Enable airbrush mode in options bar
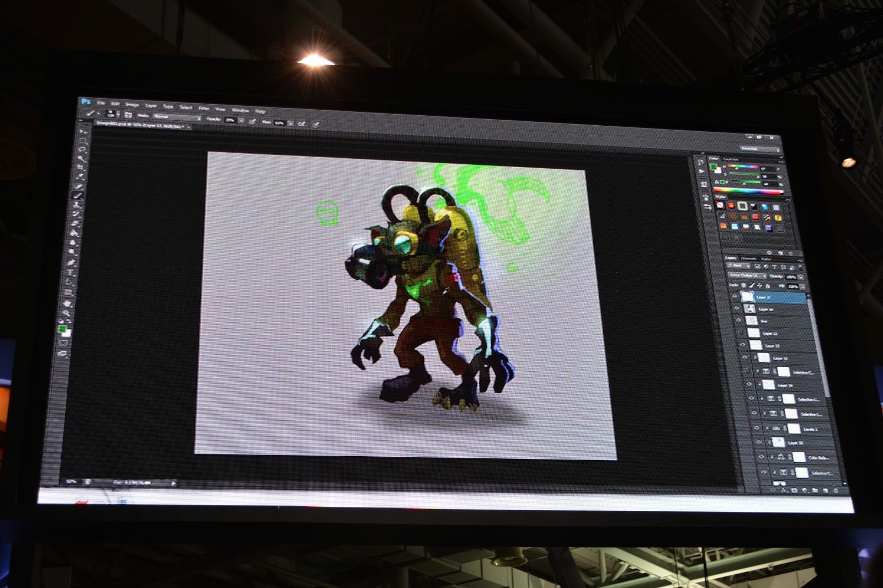 (x=301, y=123)
